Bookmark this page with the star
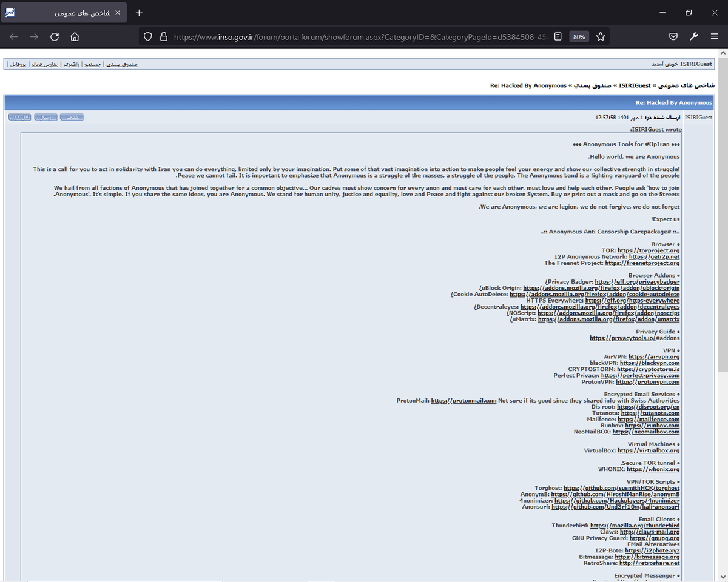Screen dimensions: 728x582 [601, 36]
